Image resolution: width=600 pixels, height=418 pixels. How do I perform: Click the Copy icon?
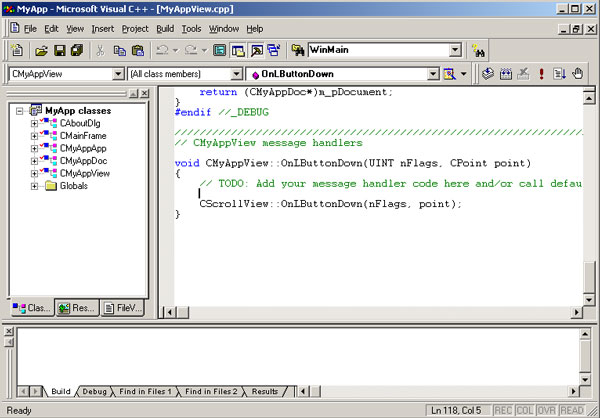[119, 50]
